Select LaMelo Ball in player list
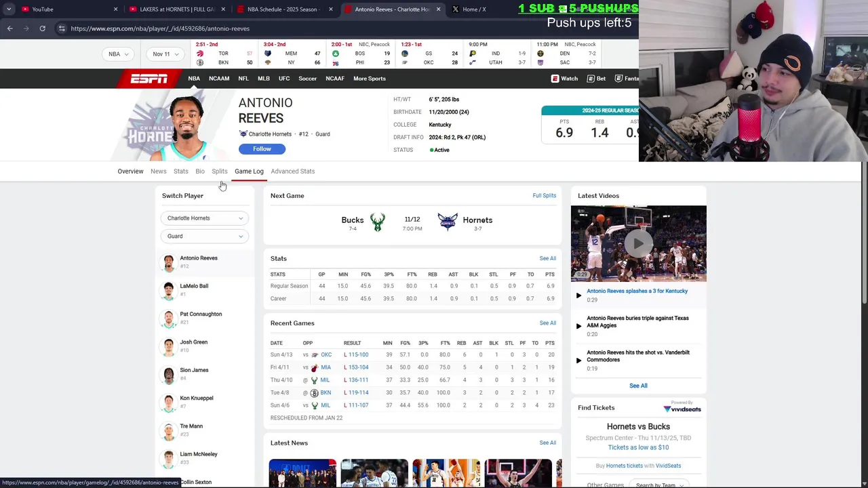The height and width of the screenshot is (488, 868). (194, 286)
